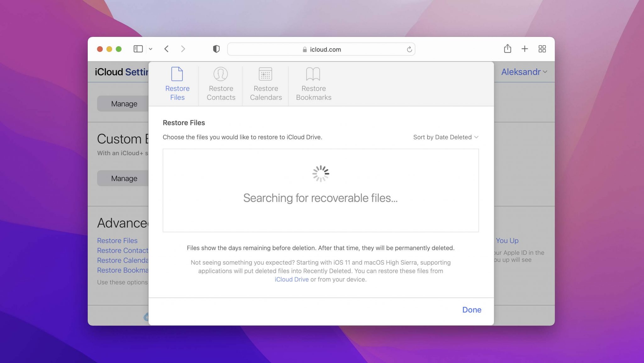Switch to the Restore Contacts tab

pos(221,84)
